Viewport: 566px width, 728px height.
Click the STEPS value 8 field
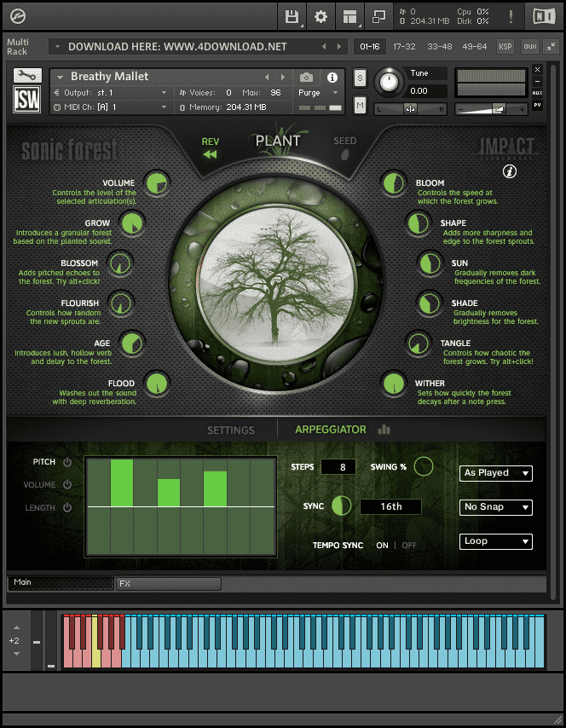pos(338,467)
